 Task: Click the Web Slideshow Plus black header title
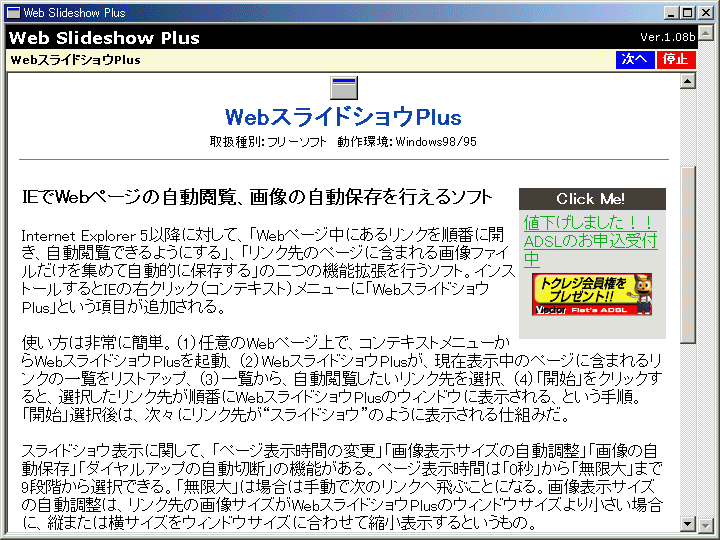104,38
